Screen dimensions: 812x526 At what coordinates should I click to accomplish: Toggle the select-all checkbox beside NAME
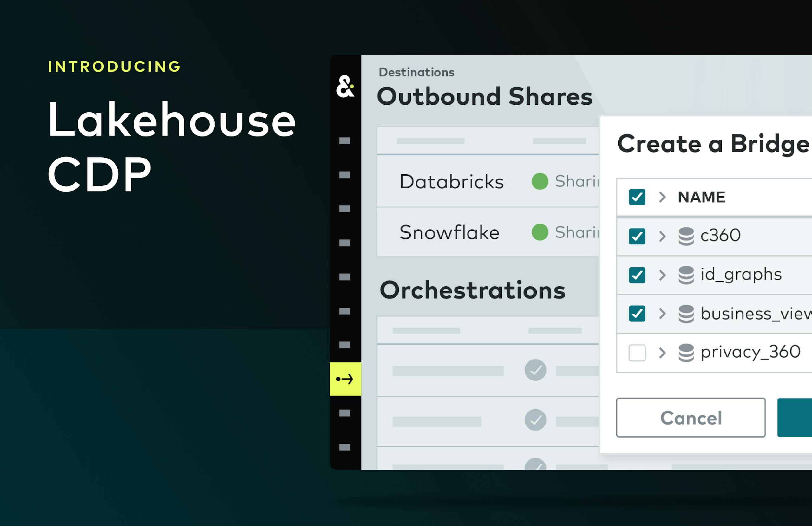point(637,197)
